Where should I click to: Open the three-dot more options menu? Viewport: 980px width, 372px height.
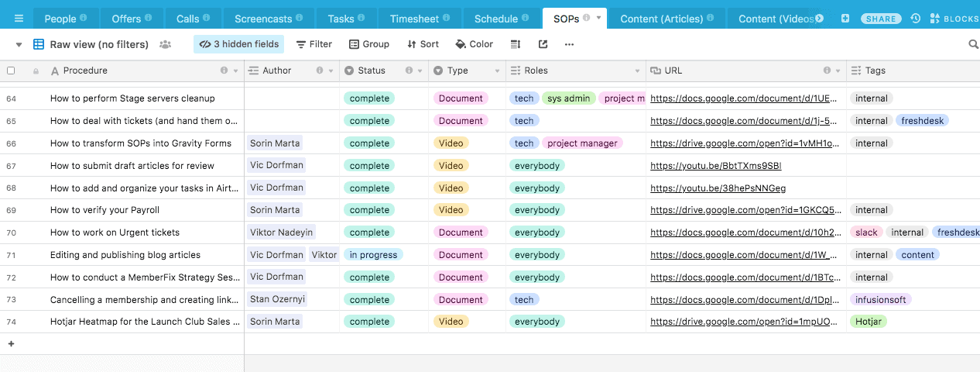[570, 45]
